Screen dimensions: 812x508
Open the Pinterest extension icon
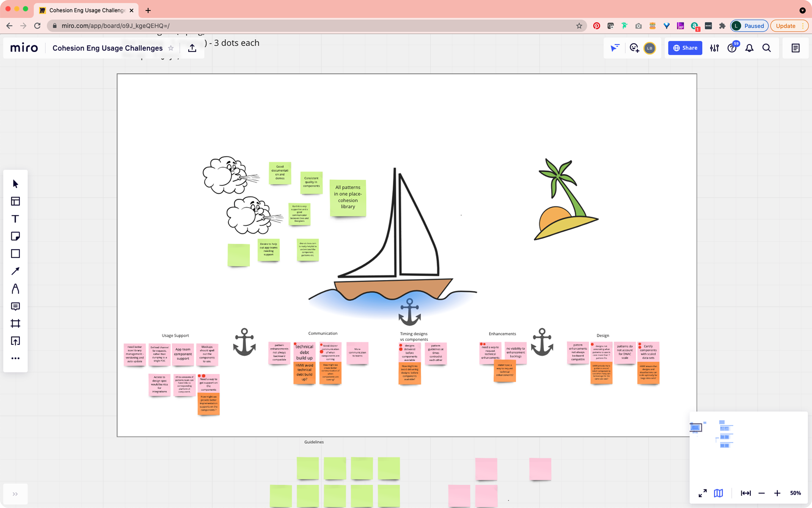(x=596, y=26)
